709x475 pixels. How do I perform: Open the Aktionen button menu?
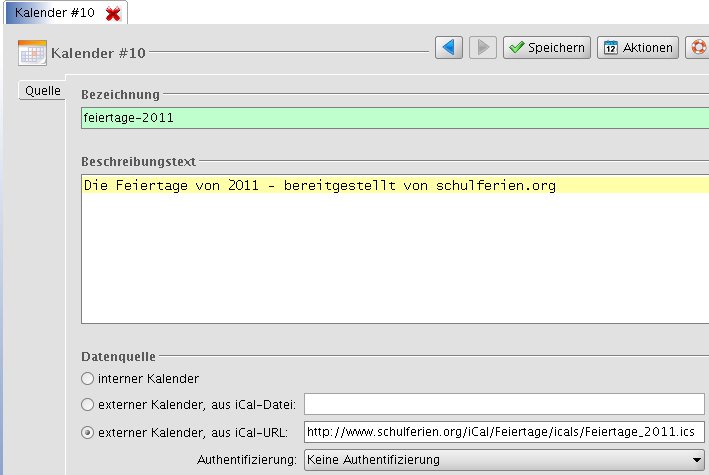[x=638, y=47]
